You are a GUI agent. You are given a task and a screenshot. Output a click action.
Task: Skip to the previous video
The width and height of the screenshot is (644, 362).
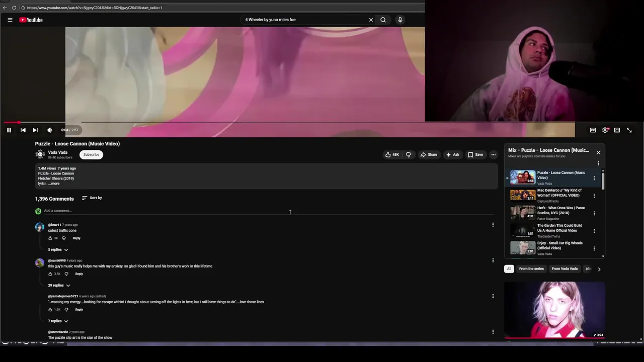click(23, 130)
